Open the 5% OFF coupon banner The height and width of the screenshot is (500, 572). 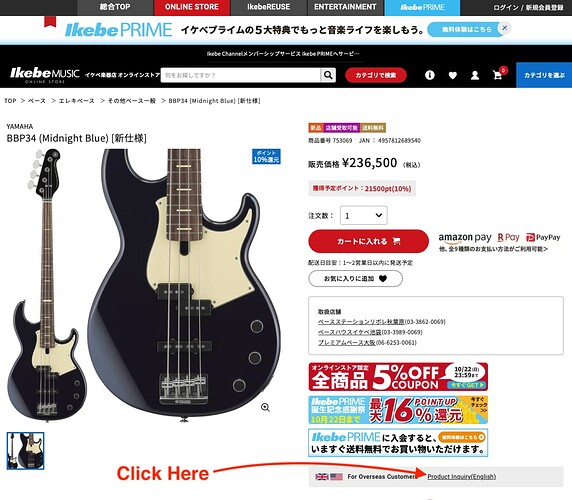coord(398,377)
